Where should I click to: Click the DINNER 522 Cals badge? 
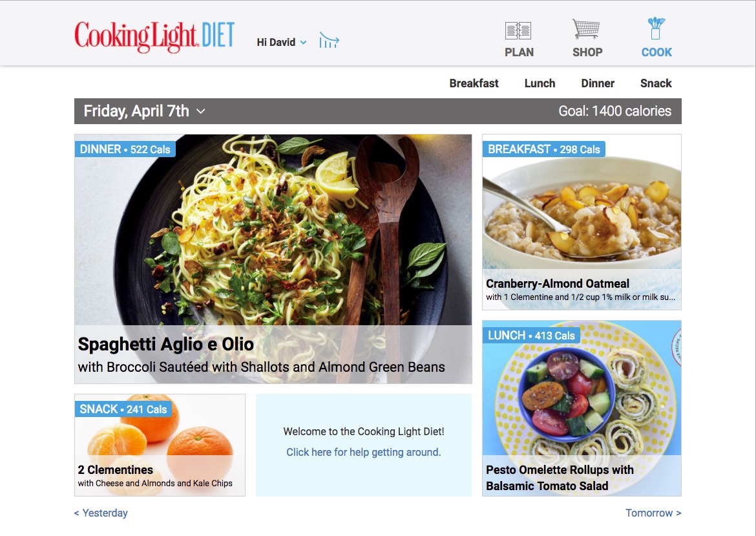[x=125, y=149]
